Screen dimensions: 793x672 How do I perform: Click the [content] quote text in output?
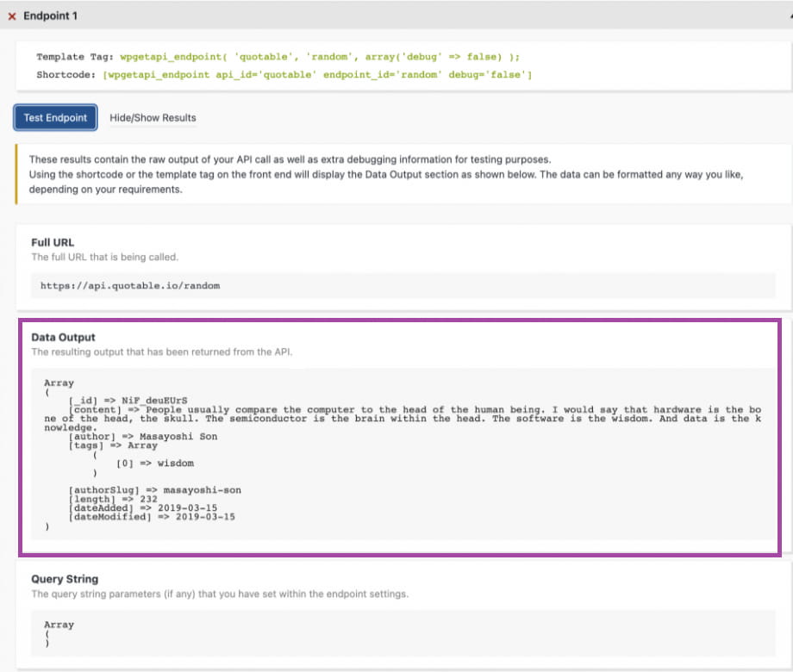(x=403, y=419)
